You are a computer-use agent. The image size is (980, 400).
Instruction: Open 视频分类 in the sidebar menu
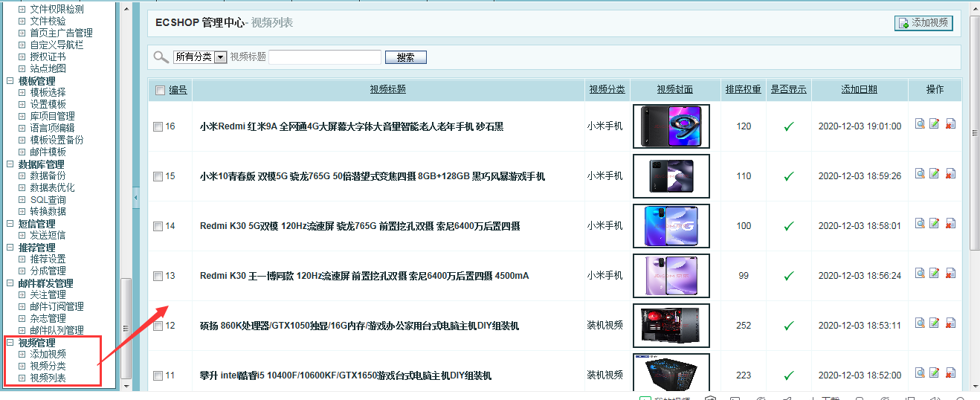[48, 366]
